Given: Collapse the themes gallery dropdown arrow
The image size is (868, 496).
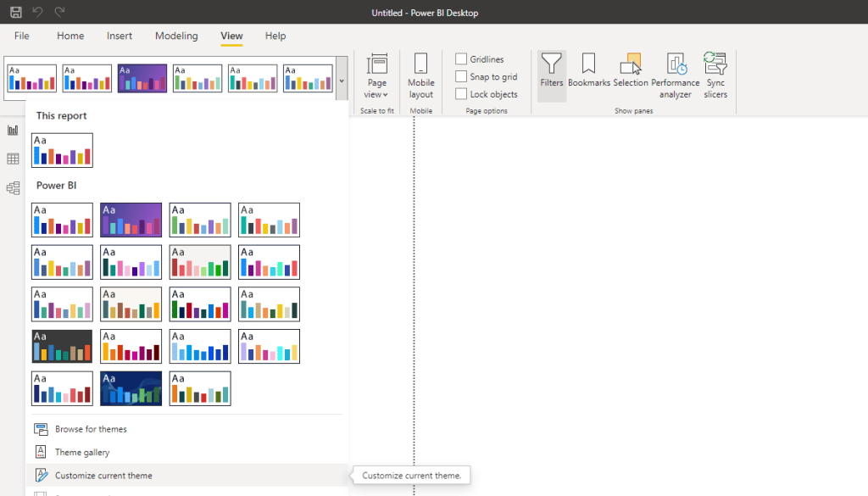Looking at the screenshot, I should click(x=342, y=81).
